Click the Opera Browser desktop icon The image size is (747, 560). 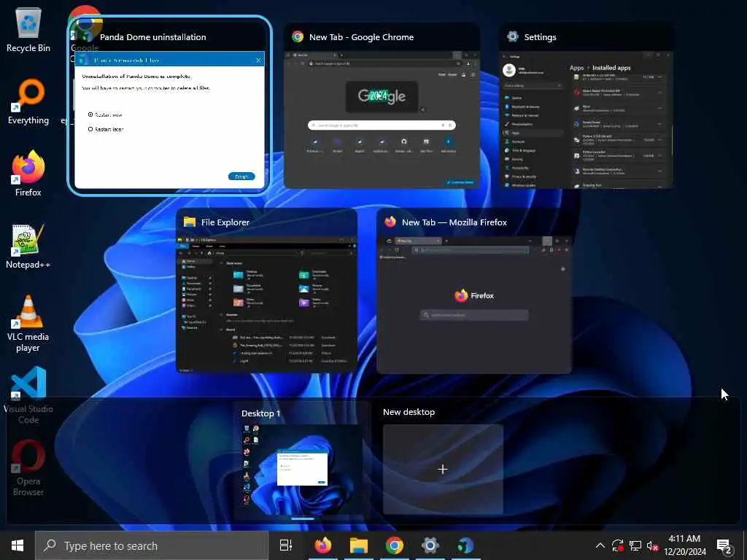tap(28, 468)
